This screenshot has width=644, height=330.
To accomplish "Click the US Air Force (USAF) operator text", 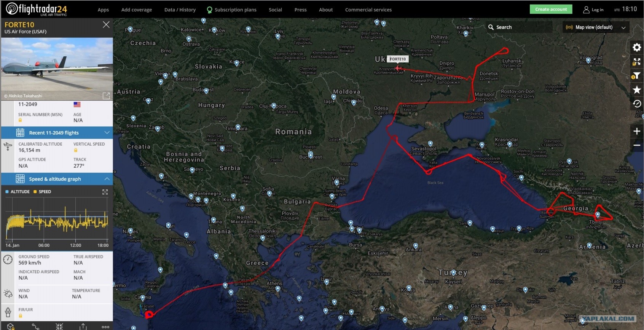I will [26, 32].
